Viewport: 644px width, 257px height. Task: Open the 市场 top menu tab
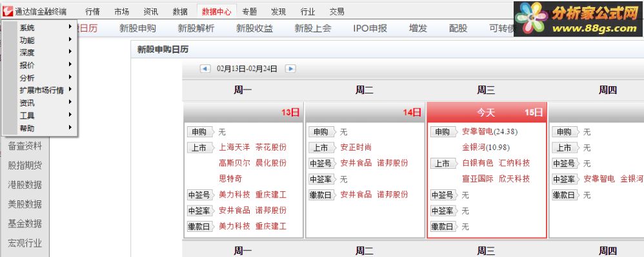[x=121, y=12]
